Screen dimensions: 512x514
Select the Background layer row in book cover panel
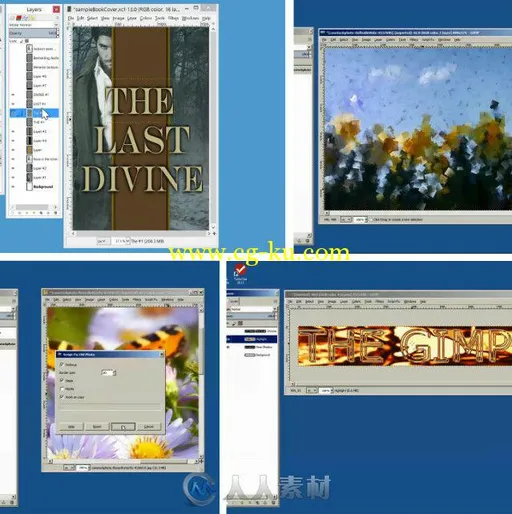tap(34, 187)
